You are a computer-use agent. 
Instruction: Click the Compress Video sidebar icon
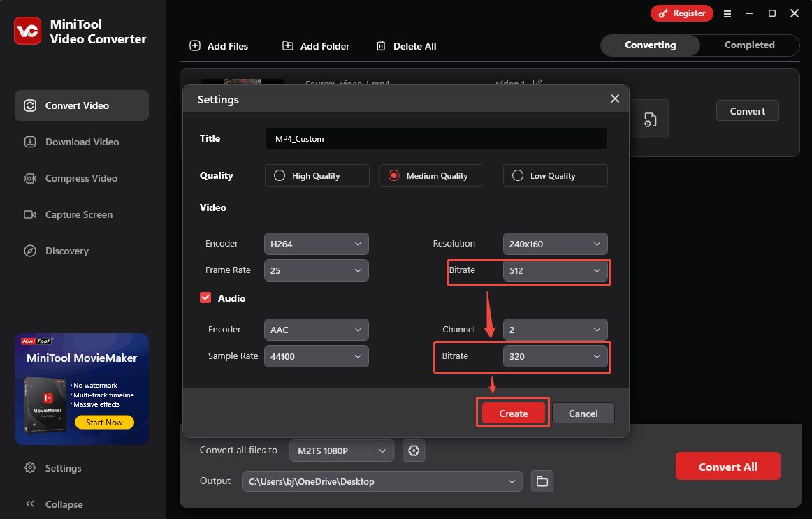[30, 178]
